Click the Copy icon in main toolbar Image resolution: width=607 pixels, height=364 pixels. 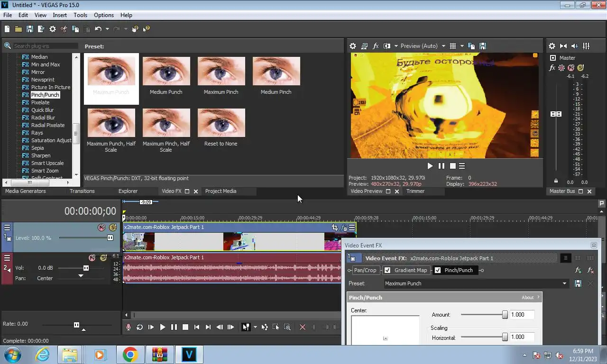click(x=75, y=29)
